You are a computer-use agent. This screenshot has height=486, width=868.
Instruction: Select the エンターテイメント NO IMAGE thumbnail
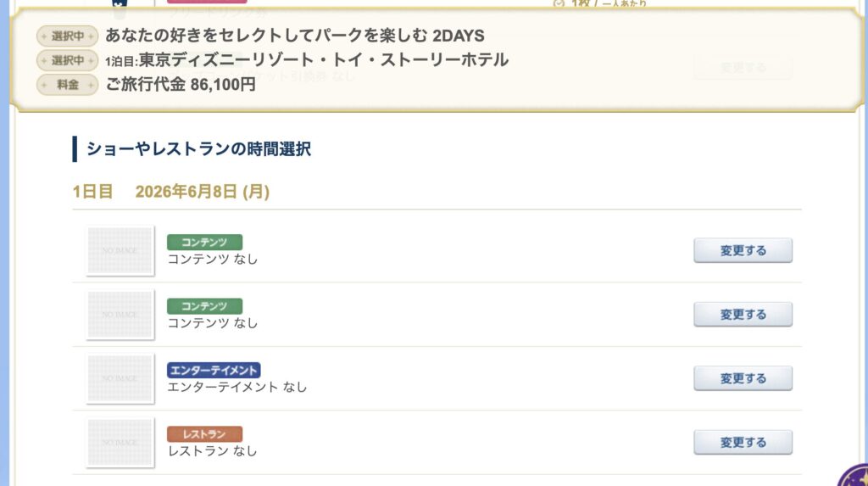120,378
